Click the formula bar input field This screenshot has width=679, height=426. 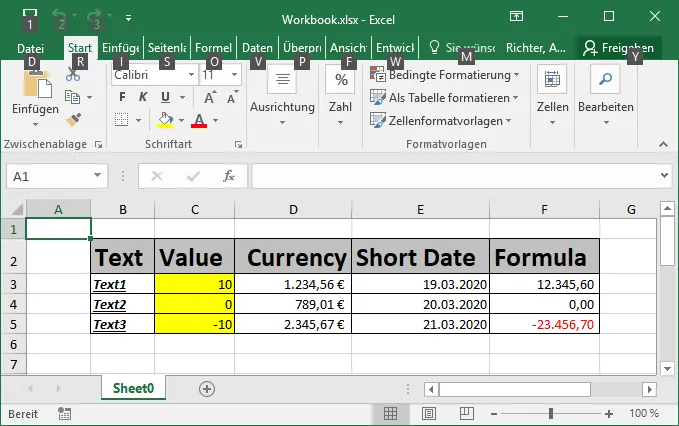pyautogui.click(x=455, y=176)
